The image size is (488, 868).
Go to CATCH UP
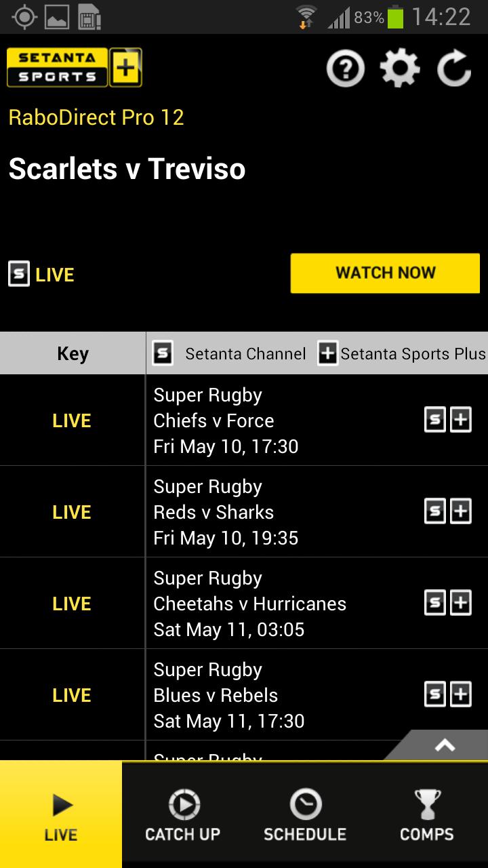point(182,813)
